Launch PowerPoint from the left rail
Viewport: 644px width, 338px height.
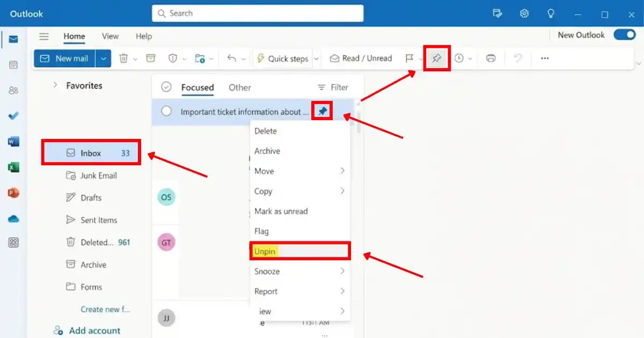pos(13,193)
